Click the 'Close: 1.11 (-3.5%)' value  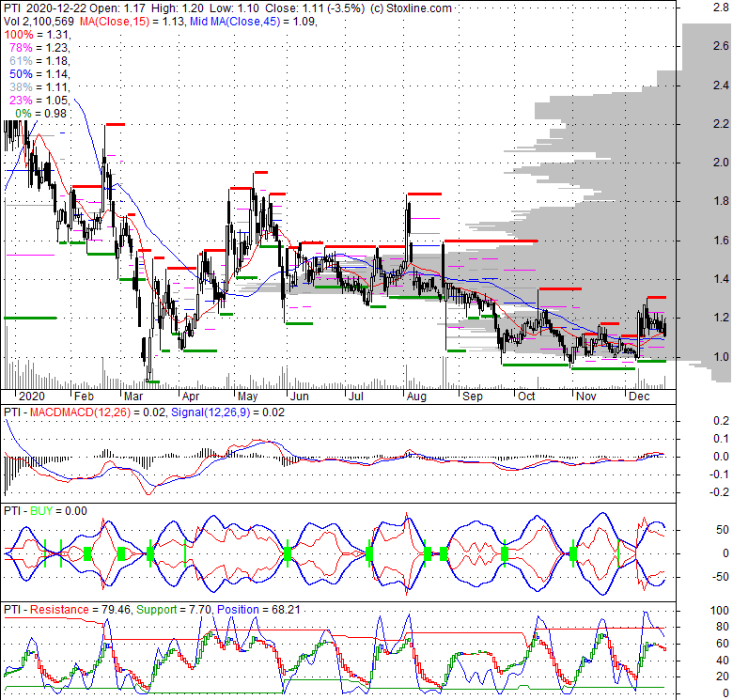pyautogui.click(x=315, y=8)
